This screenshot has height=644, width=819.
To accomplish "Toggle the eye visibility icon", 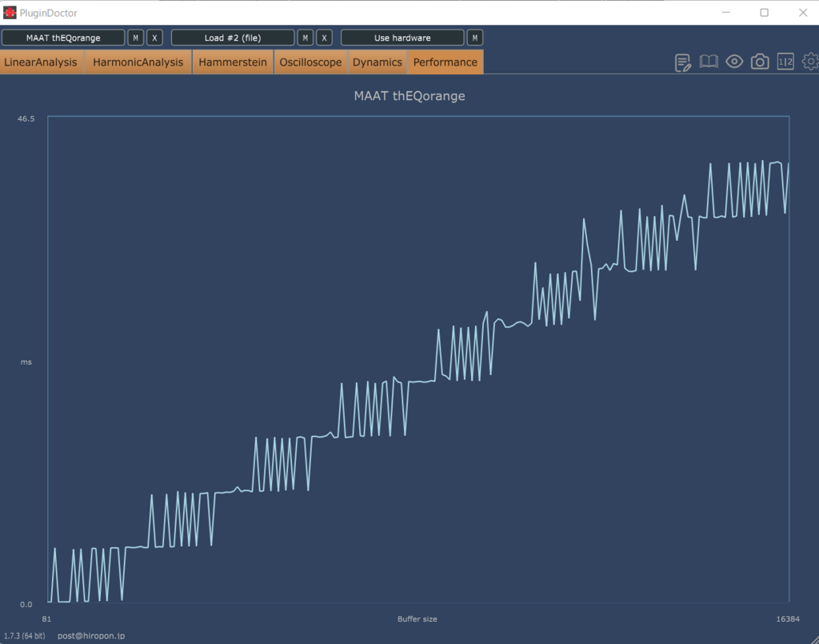I will tap(734, 62).
